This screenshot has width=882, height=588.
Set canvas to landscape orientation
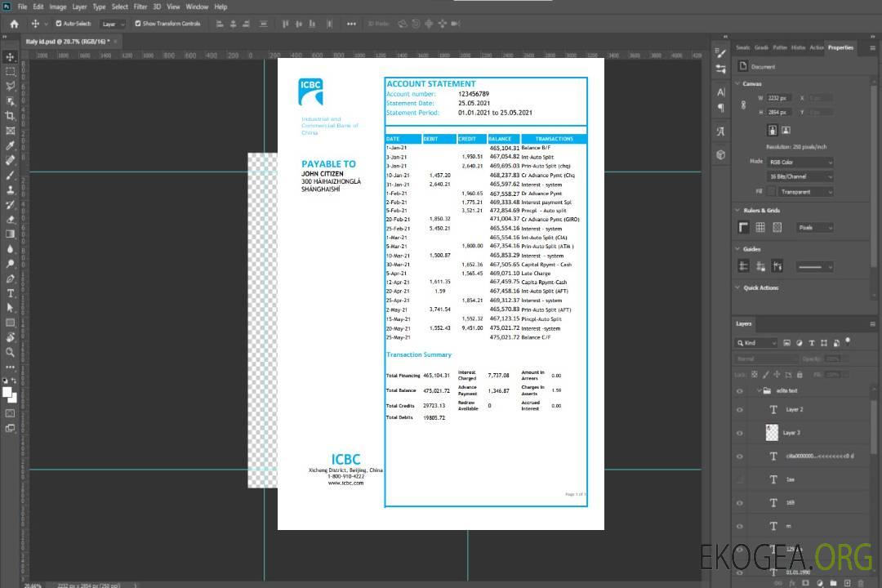(786, 130)
